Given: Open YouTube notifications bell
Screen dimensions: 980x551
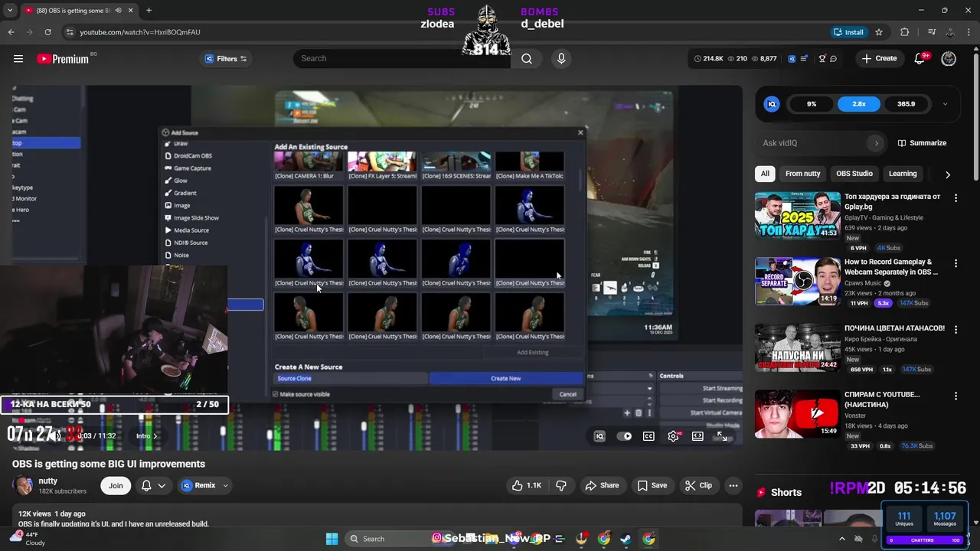Looking at the screenshot, I should (x=920, y=59).
